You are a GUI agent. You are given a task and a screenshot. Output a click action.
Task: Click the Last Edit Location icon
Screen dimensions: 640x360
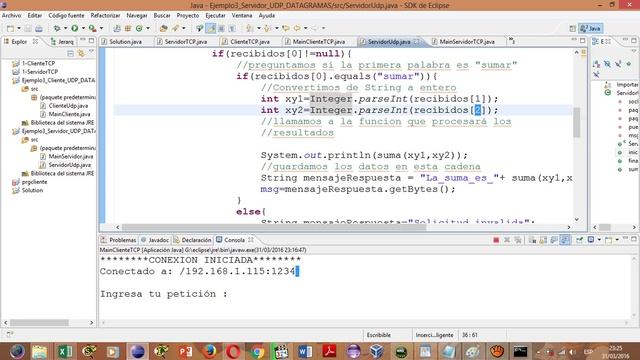[x=286, y=28]
